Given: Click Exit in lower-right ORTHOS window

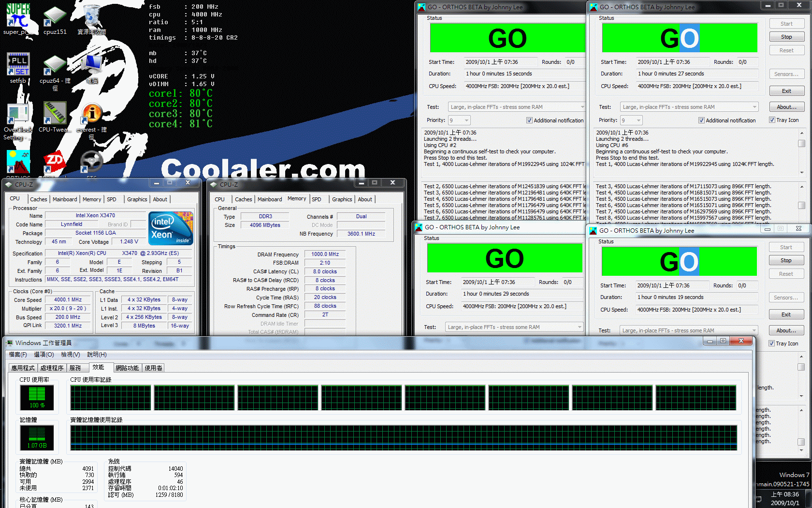Looking at the screenshot, I should (786, 314).
